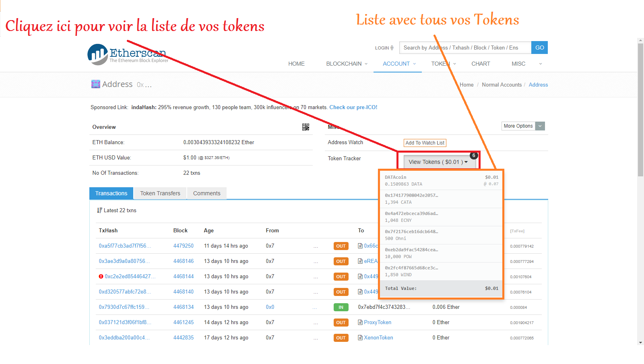This screenshot has height=364, width=644.
Task: Click the sort icon beside Latest 22 txns
Action: click(x=99, y=211)
